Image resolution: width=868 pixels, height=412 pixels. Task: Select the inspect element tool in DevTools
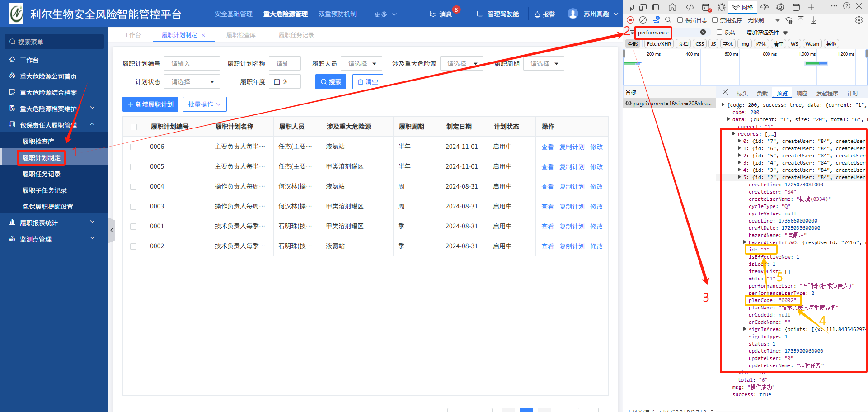[630, 7]
